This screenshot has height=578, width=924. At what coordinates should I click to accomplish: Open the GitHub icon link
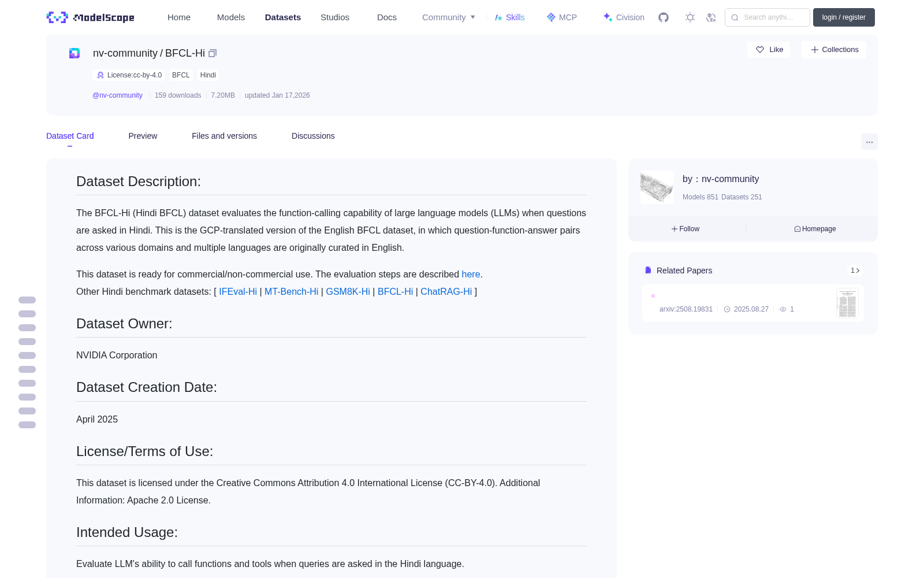coord(664,17)
